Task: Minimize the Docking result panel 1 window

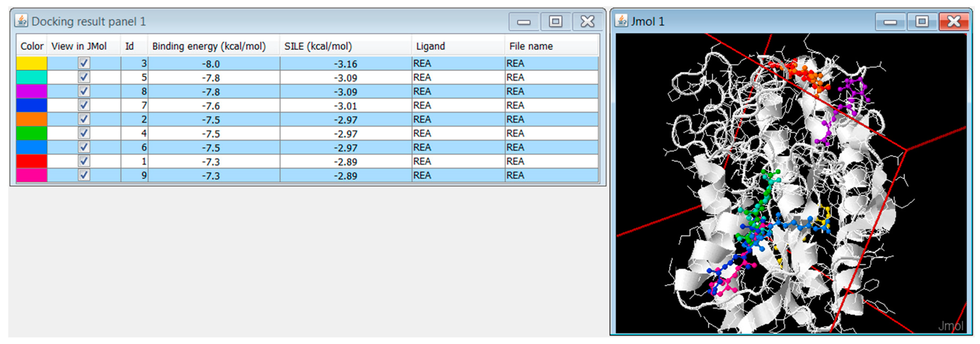Action: (x=524, y=22)
